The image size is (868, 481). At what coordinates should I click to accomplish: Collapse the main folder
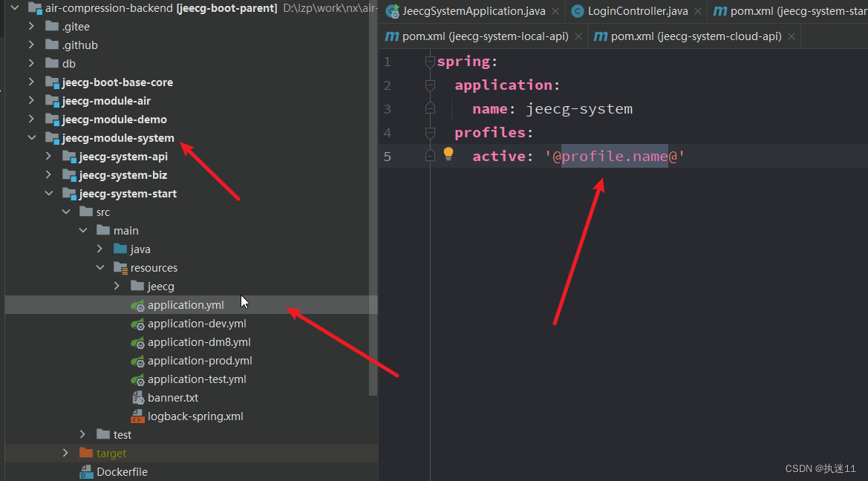point(83,230)
